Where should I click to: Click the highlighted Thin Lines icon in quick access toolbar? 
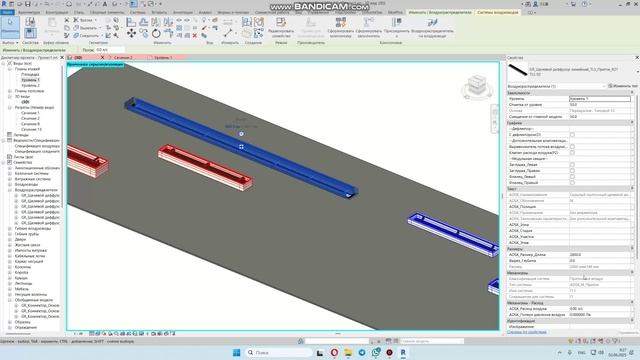pos(133,4)
